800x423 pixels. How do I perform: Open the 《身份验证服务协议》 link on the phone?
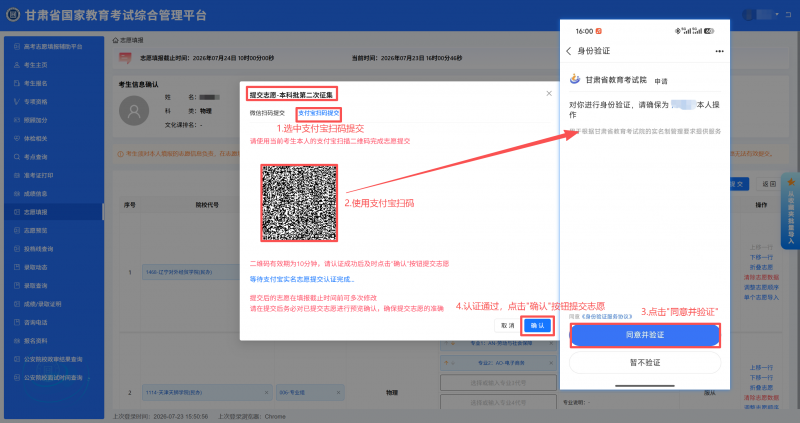607,316
